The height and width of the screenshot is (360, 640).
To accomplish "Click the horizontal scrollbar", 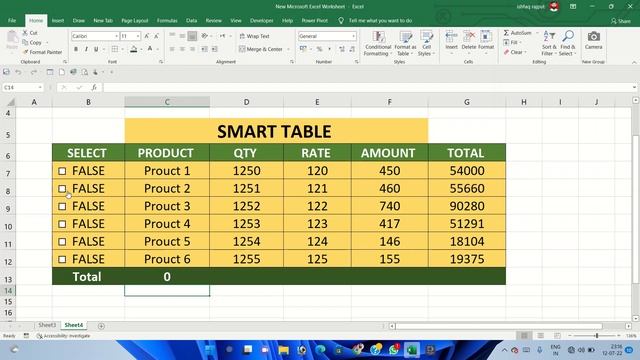I will 499,326.
